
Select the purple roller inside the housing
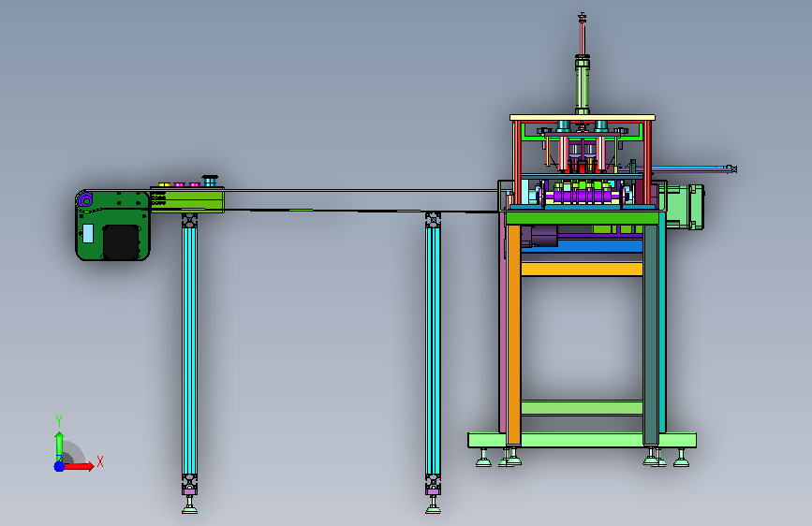pyautogui.click(x=86, y=199)
